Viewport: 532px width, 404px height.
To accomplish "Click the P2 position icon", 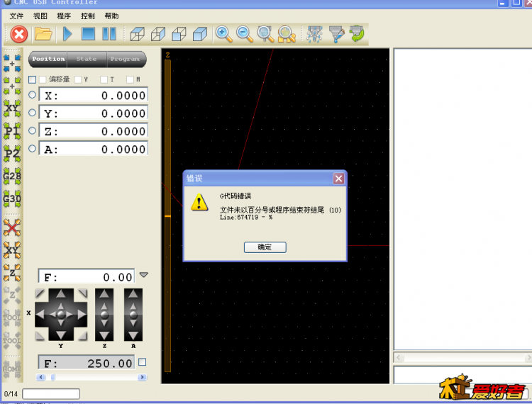I will [12, 154].
